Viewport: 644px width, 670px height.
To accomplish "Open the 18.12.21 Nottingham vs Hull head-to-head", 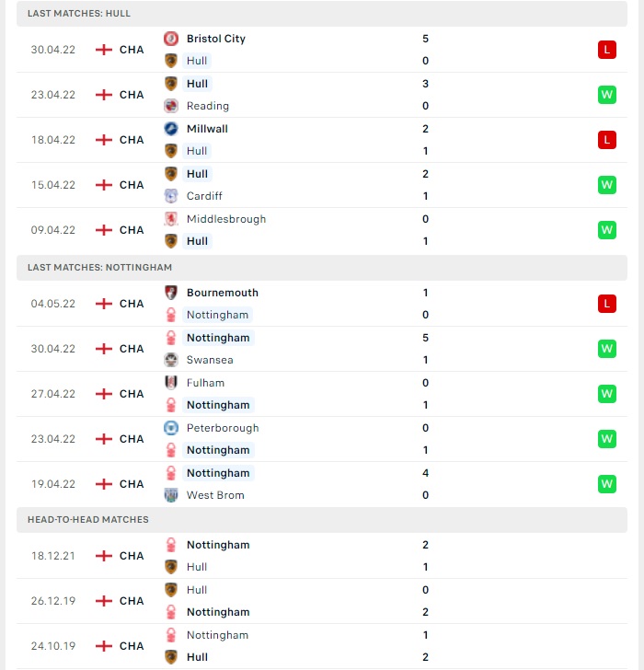I will pos(322,556).
